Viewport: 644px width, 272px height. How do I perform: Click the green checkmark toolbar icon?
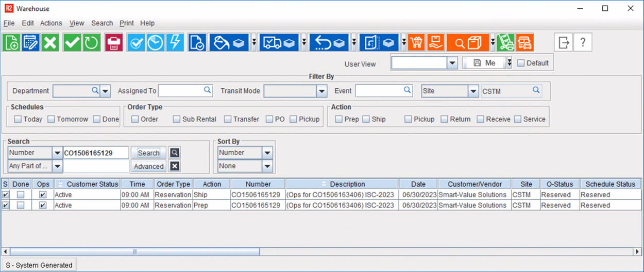(72, 42)
